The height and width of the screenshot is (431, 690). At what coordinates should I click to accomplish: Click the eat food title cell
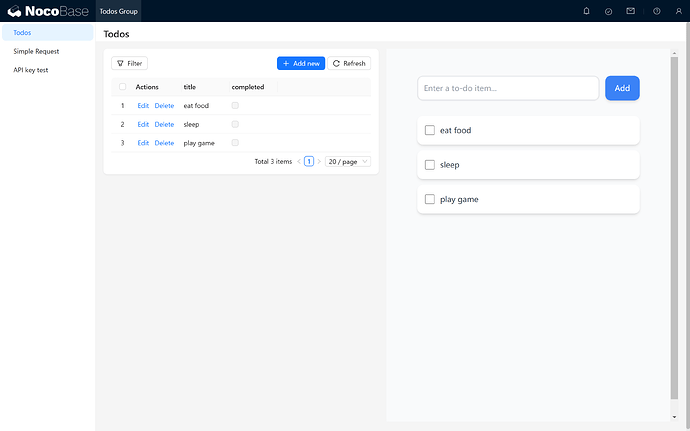[x=196, y=106]
